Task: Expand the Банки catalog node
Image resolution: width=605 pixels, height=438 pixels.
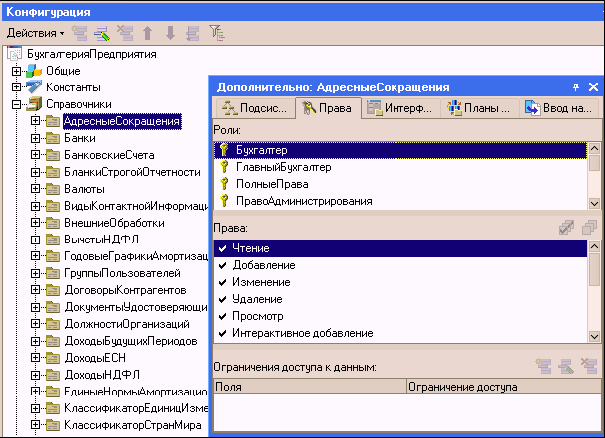Action: (35, 138)
